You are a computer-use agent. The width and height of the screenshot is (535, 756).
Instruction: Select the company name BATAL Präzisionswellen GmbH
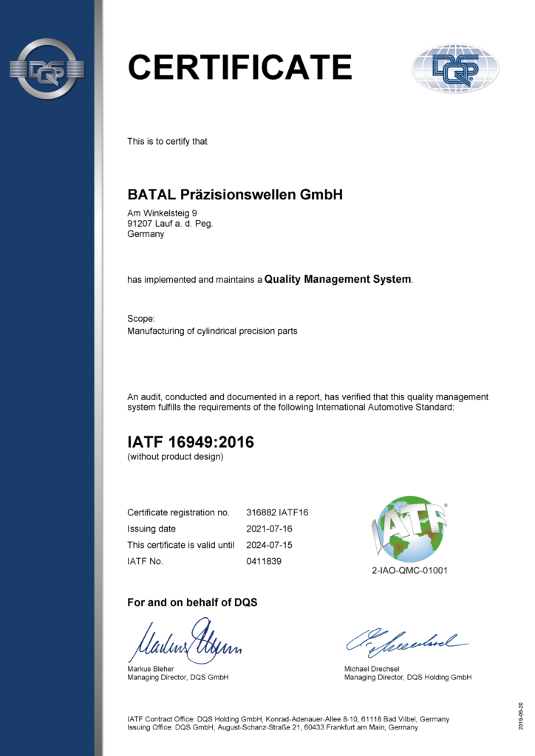coord(235,195)
